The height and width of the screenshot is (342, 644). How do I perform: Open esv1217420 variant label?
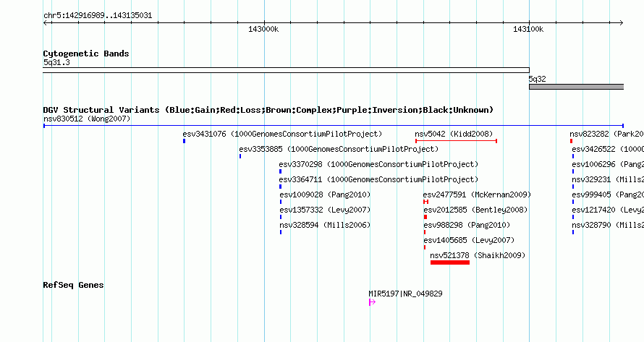(x=608, y=210)
